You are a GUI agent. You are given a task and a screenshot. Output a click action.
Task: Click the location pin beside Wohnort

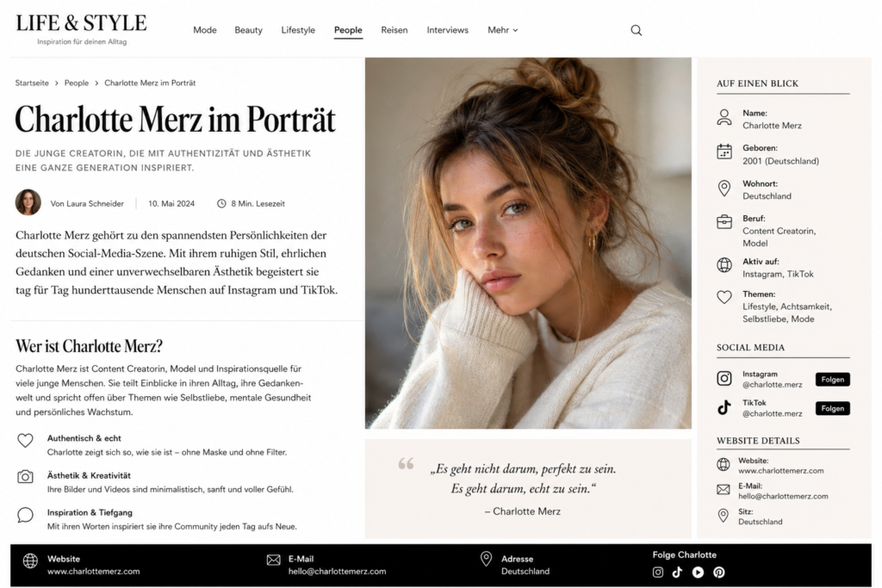click(724, 189)
